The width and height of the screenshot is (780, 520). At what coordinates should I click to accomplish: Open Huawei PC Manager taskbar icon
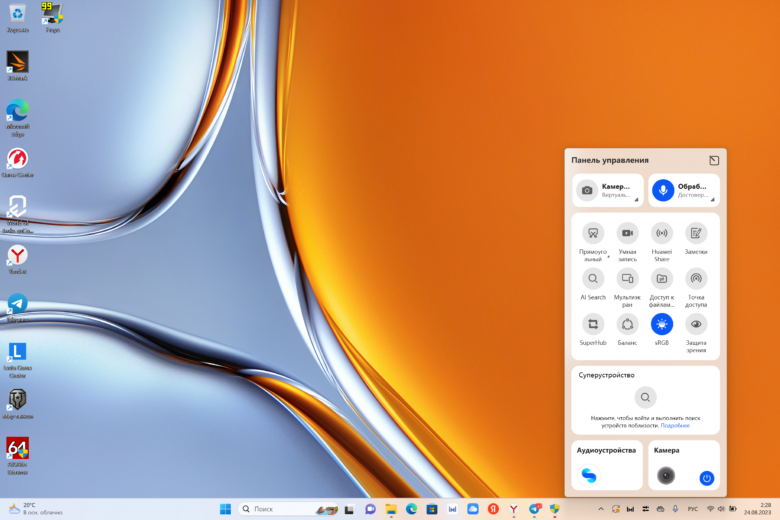[452, 509]
